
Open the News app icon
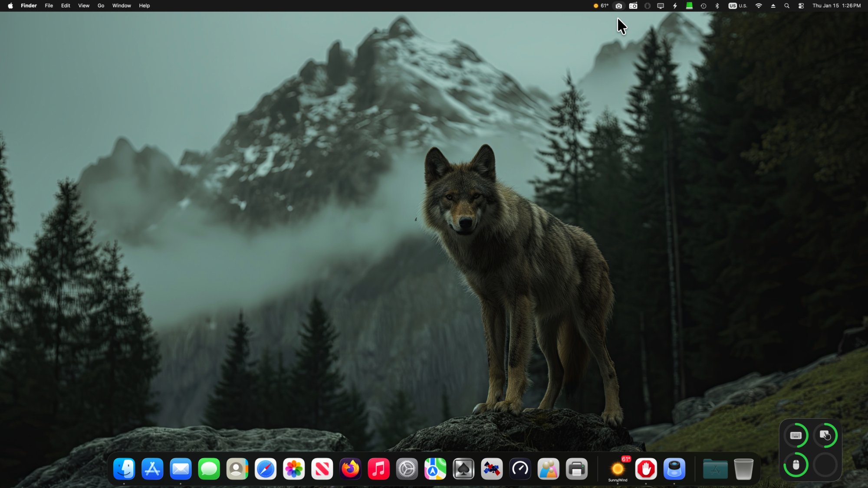(x=322, y=469)
